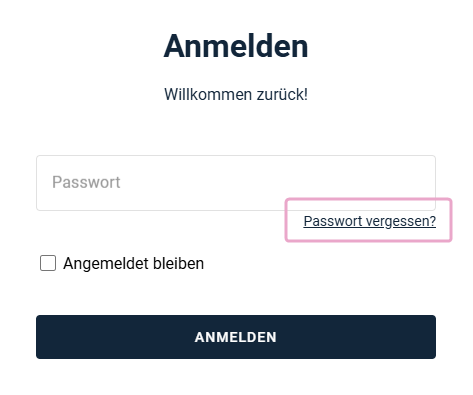Place cursor in the empty password box
The image size is (473, 395).
pyautogui.click(x=236, y=183)
